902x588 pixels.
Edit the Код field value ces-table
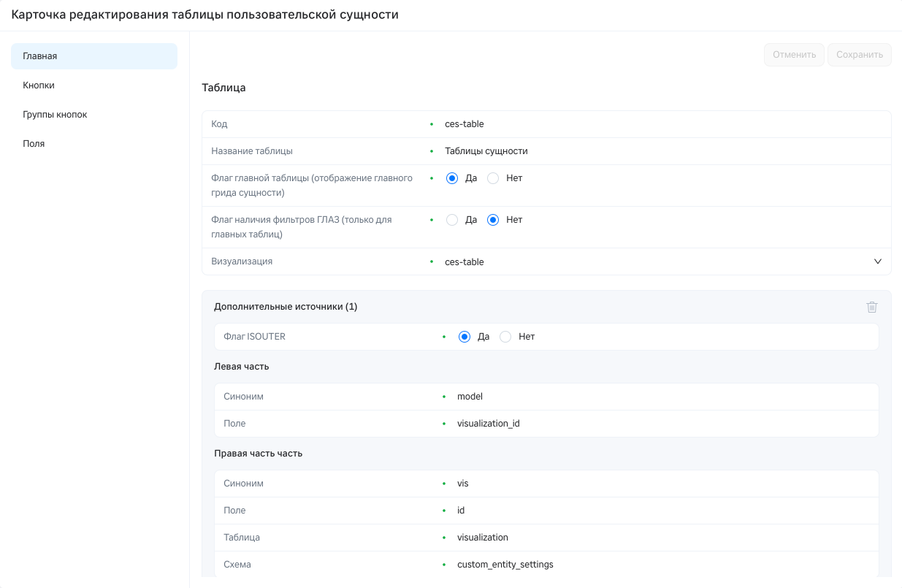pos(465,124)
